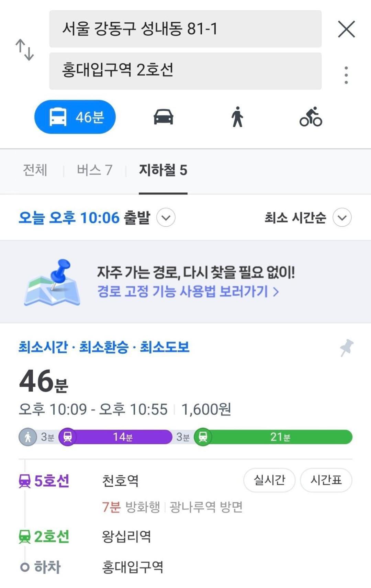Switch to the 전체 tab
371x588 pixels.
(35, 170)
